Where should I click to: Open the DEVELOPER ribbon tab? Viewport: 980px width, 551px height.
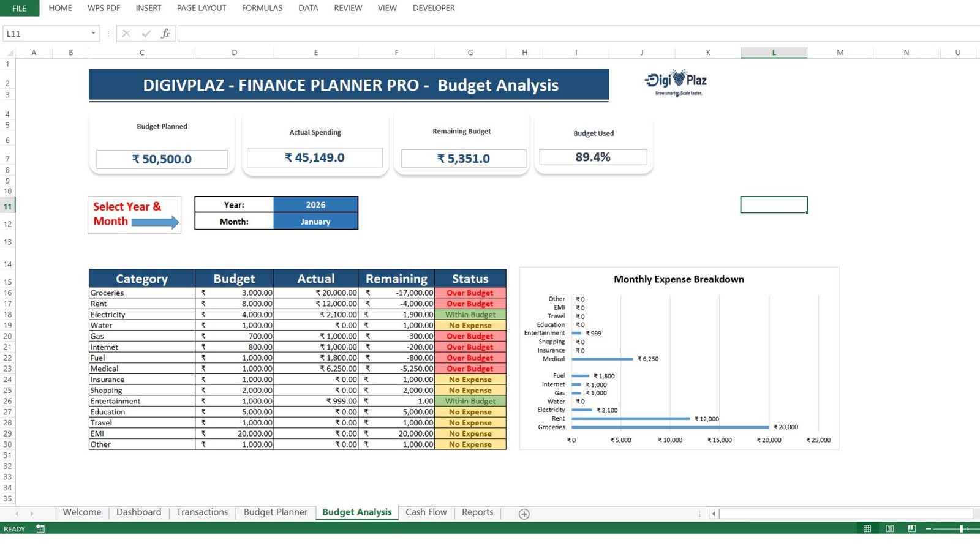coord(434,8)
